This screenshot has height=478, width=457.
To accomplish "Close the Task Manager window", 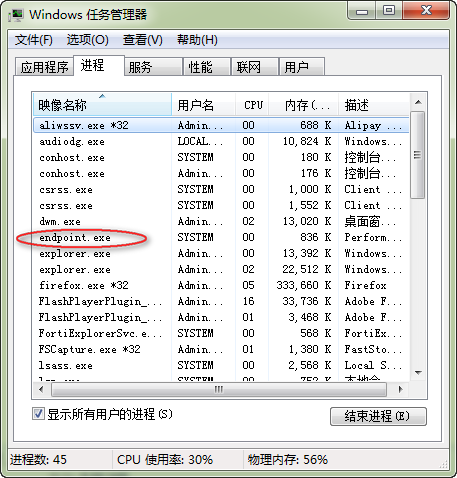I will (x=426, y=11).
